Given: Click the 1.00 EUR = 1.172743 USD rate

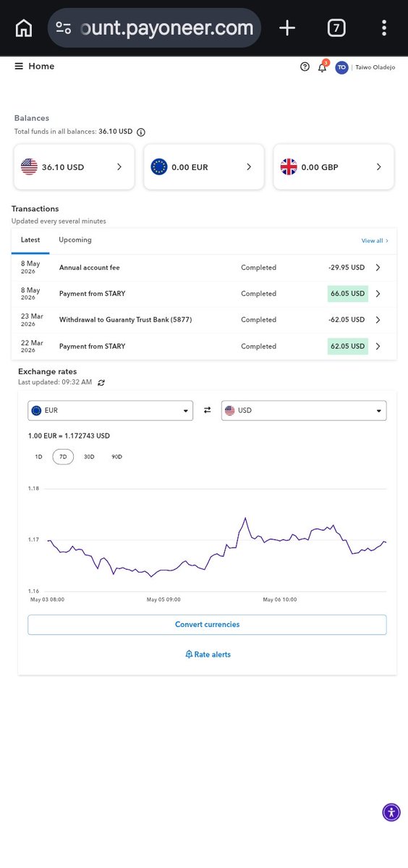Looking at the screenshot, I should point(69,437).
